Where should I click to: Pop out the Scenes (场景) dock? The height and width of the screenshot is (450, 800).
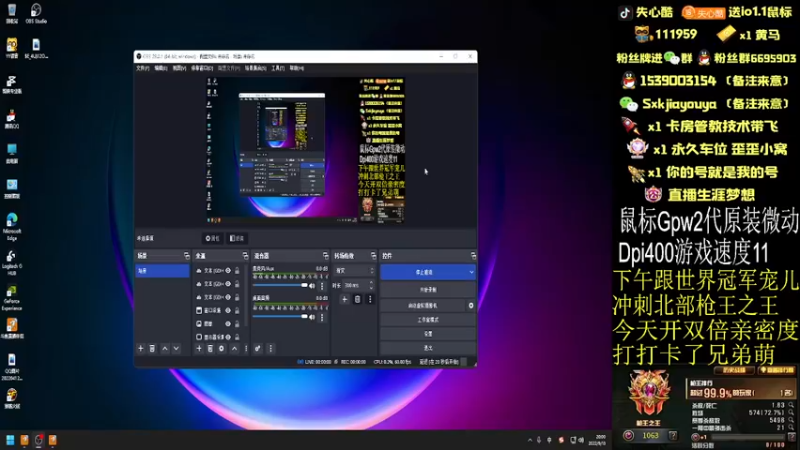(x=187, y=256)
